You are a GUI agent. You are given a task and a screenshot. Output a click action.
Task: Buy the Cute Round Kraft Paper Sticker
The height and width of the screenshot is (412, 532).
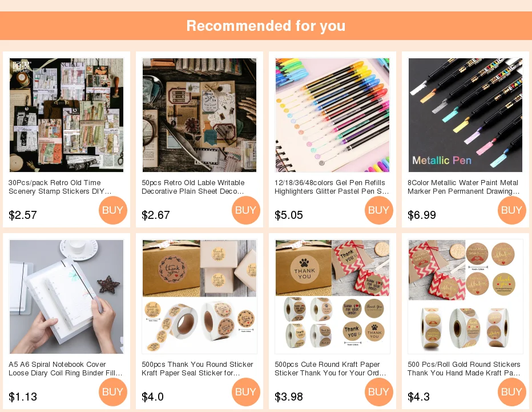pyautogui.click(x=379, y=391)
